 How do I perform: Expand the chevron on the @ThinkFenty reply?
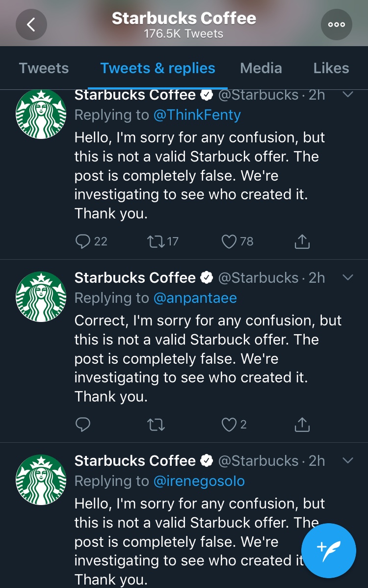(x=347, y=94)
